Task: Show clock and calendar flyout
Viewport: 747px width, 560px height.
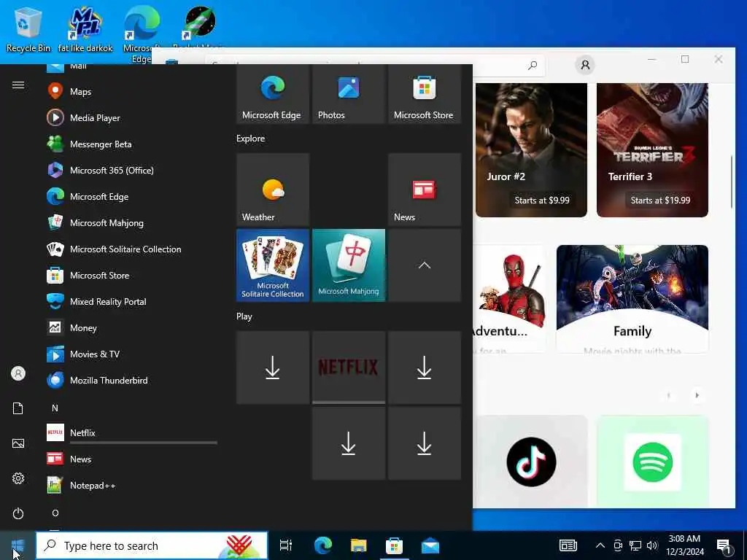Action: pyautogui.click(x=684, y=545)
